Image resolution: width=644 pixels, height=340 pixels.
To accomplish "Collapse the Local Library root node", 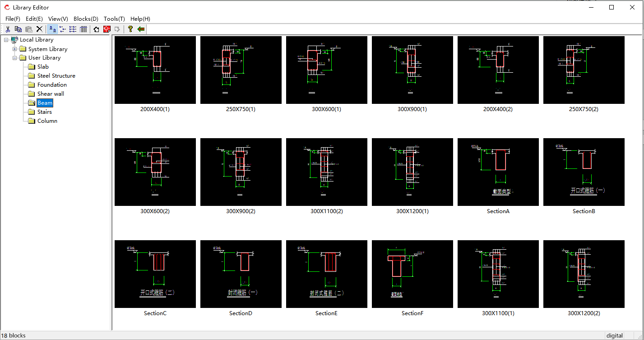I will pyautogui.click(x=6, y=40).
